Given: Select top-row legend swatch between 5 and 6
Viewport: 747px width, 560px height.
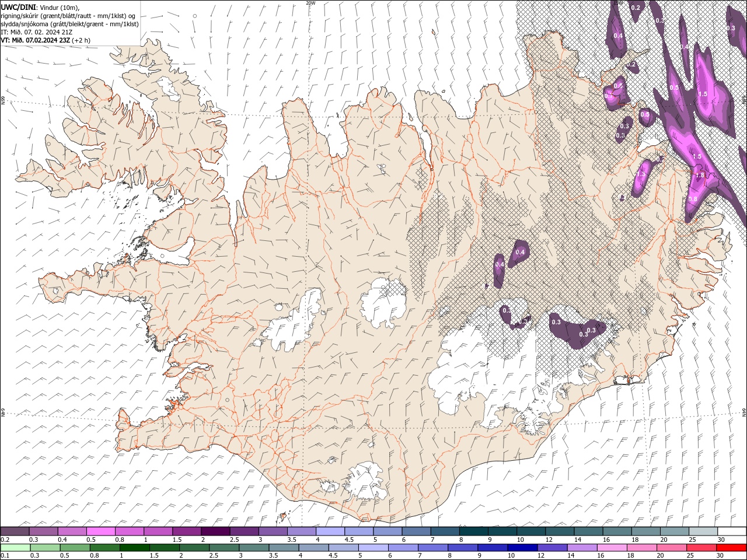Looking at the screenshot, I should [x=387, y=531].
